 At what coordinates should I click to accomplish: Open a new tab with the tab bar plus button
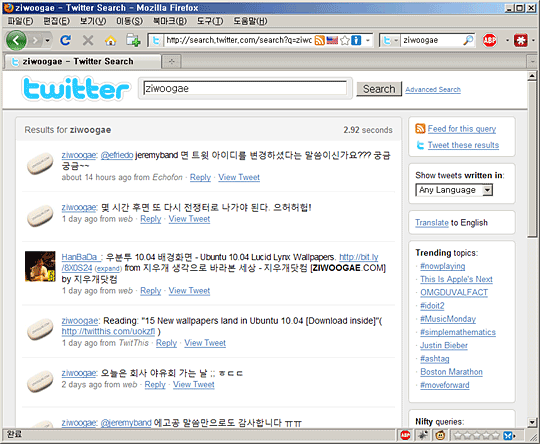(171, 62)
